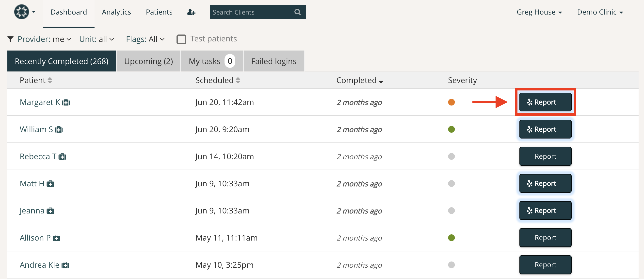Open Allison P patient link

click(x=35, y=238)
